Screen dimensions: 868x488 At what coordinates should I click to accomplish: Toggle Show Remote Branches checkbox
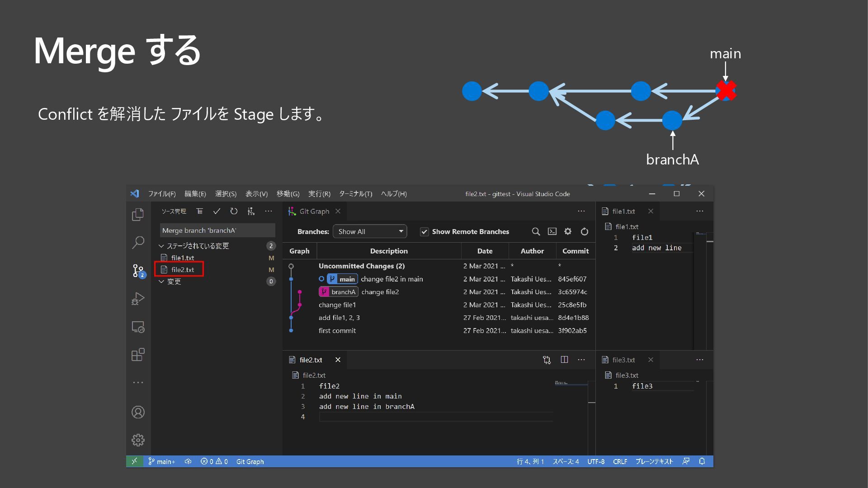424,232
